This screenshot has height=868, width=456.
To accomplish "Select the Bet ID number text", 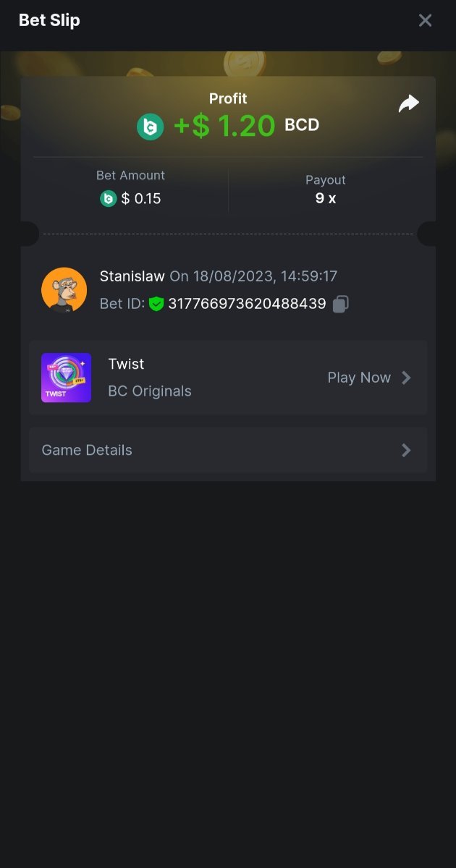I will coord(247,304).
